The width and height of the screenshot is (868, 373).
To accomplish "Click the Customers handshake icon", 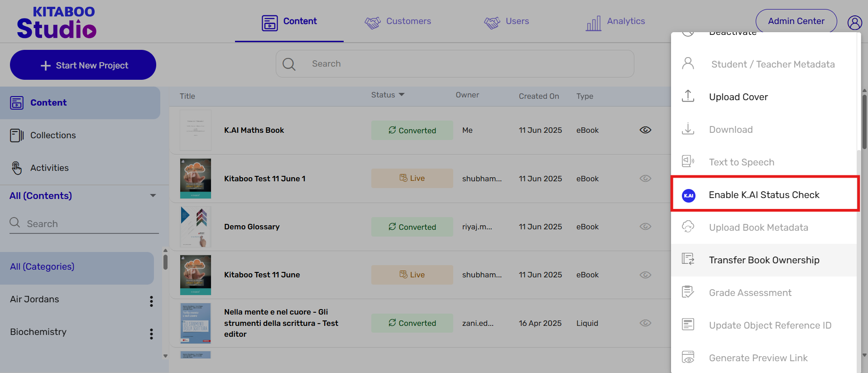I will [373, 23].
